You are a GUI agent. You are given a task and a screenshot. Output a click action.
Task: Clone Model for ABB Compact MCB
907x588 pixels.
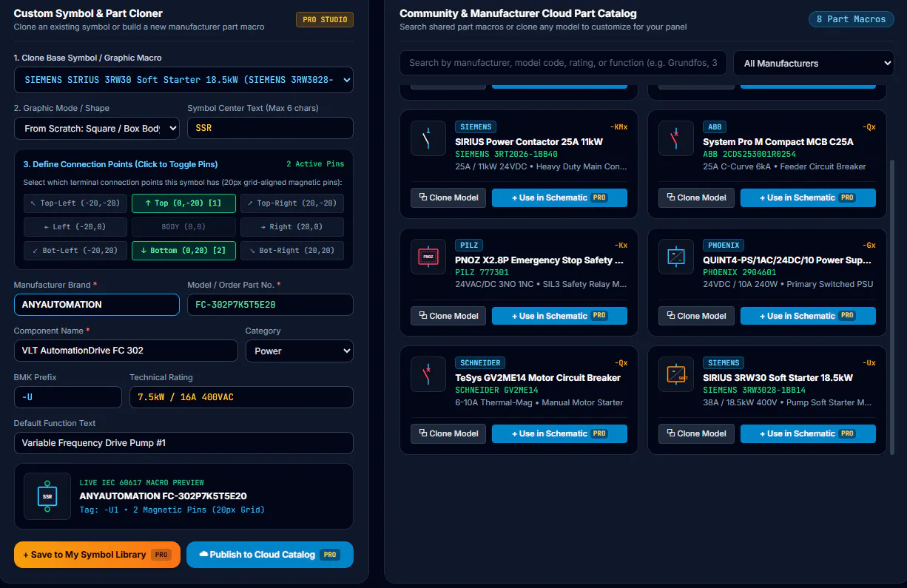click(x=696, y=197)
